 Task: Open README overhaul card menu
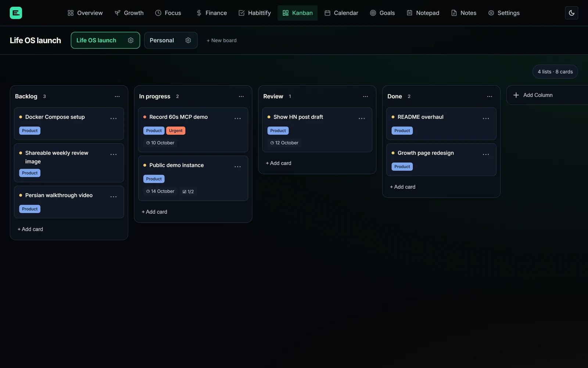(486, 118)
